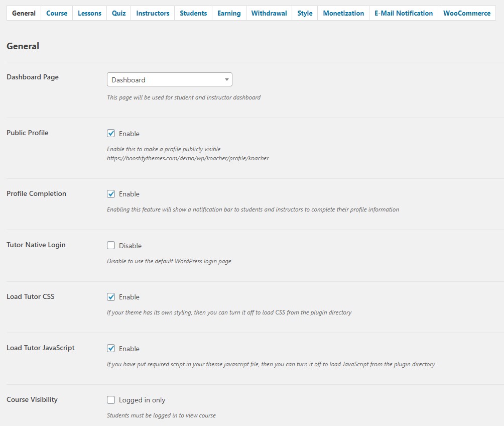
Task: Switch to the Earning tab
Action: tap(229, 13)
